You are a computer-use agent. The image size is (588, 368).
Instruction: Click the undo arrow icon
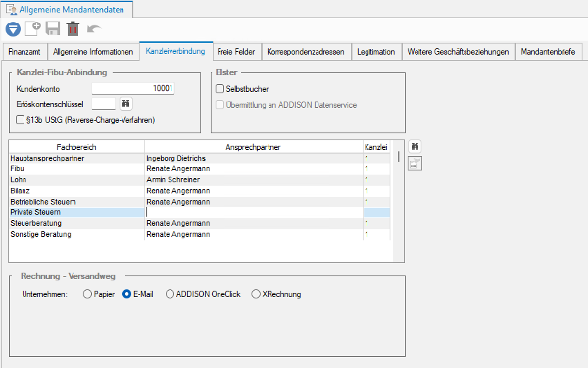point(94,29)
